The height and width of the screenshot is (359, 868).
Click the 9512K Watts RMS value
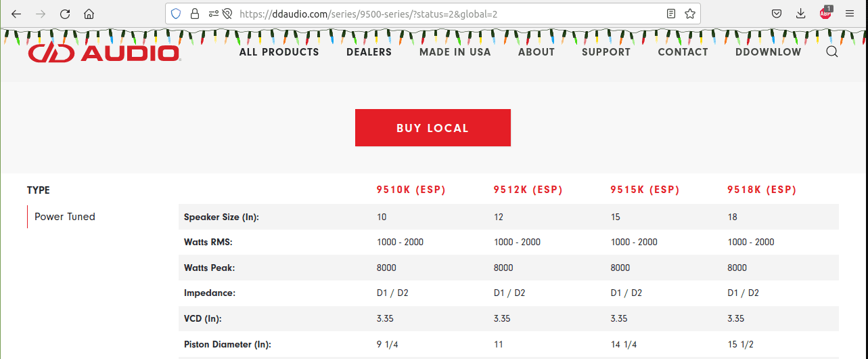(x=518, y=242)
